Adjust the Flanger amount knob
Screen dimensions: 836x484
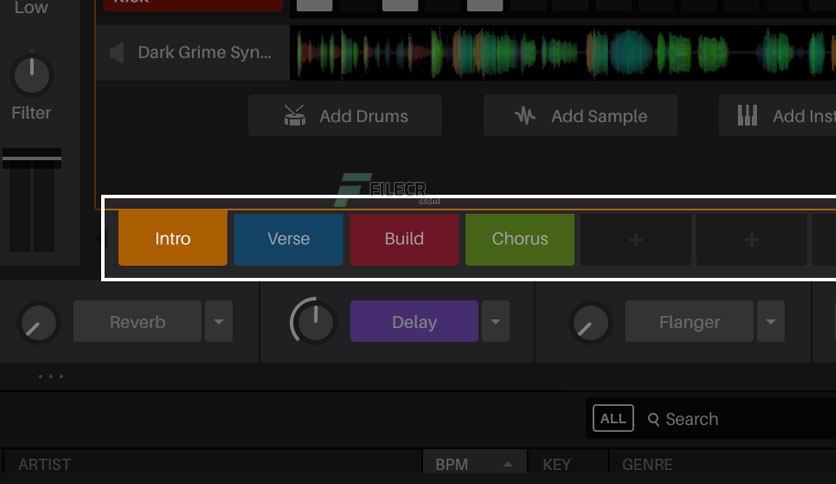[x=590, y=323]
